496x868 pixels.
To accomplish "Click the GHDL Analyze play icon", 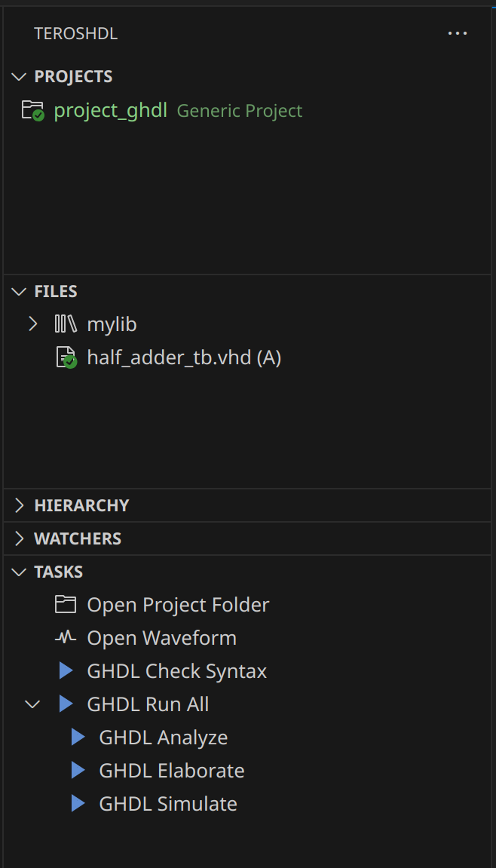I will (x=78, y=738).
